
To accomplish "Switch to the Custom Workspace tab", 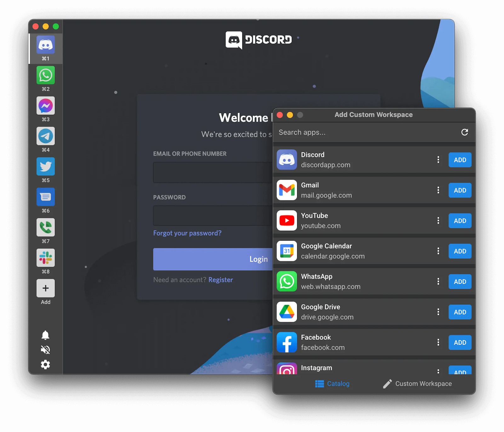I will click(417, 383).
